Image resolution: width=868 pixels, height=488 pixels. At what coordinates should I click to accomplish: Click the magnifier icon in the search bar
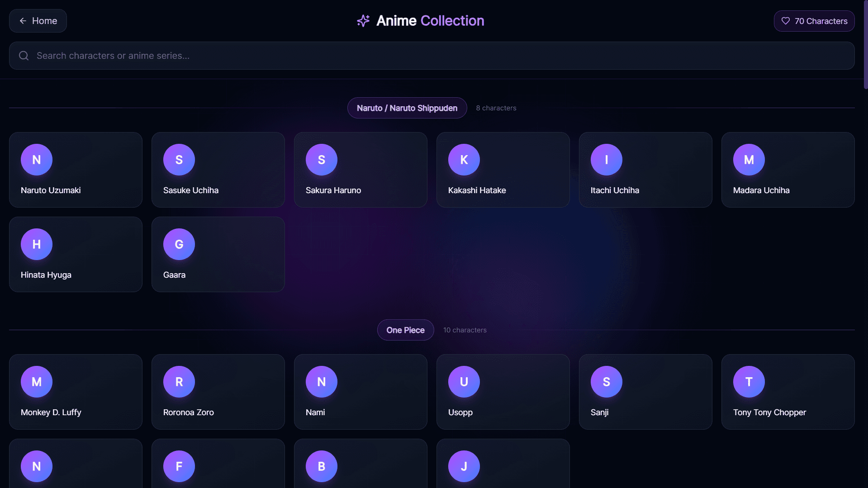[x=24, y=56]
